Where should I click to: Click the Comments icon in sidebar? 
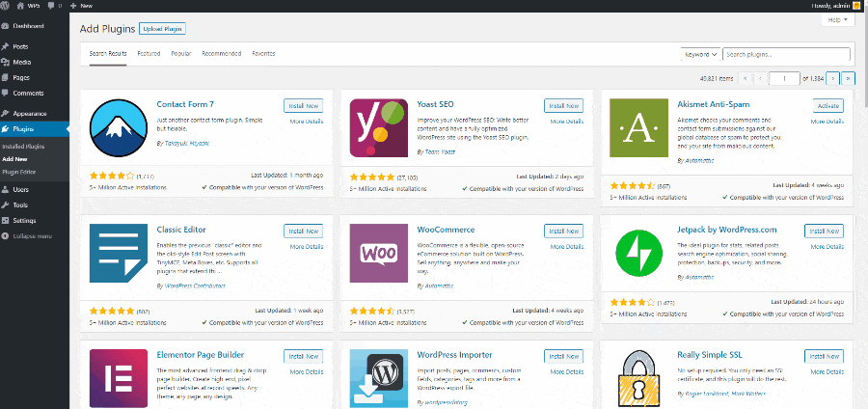pos(5,93)
